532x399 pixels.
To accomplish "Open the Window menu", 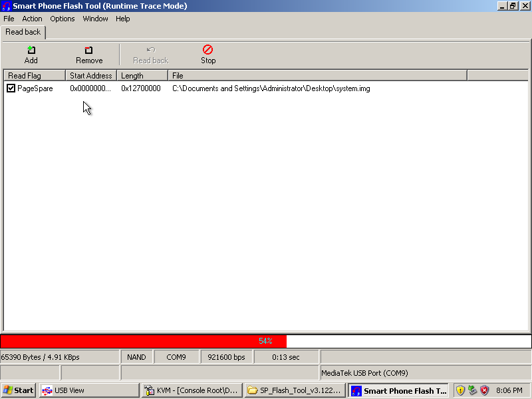I will click(95, 19).
